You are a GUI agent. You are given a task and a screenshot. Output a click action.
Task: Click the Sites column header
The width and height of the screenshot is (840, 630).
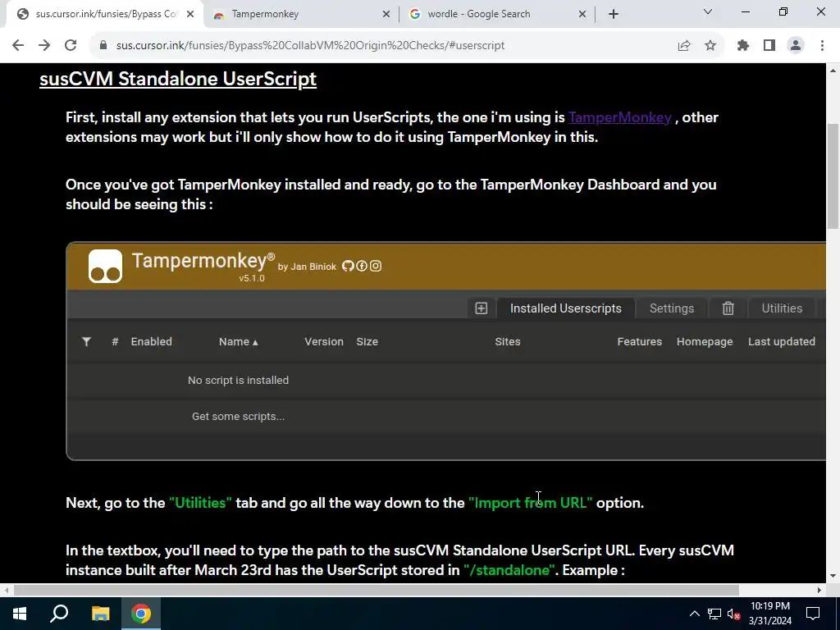coord(508,342)
